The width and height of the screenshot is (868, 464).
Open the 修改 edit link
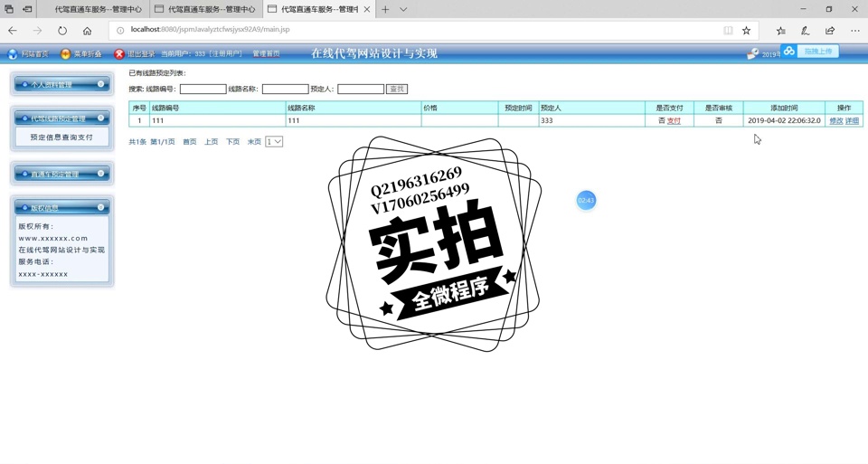pos(835,120)
